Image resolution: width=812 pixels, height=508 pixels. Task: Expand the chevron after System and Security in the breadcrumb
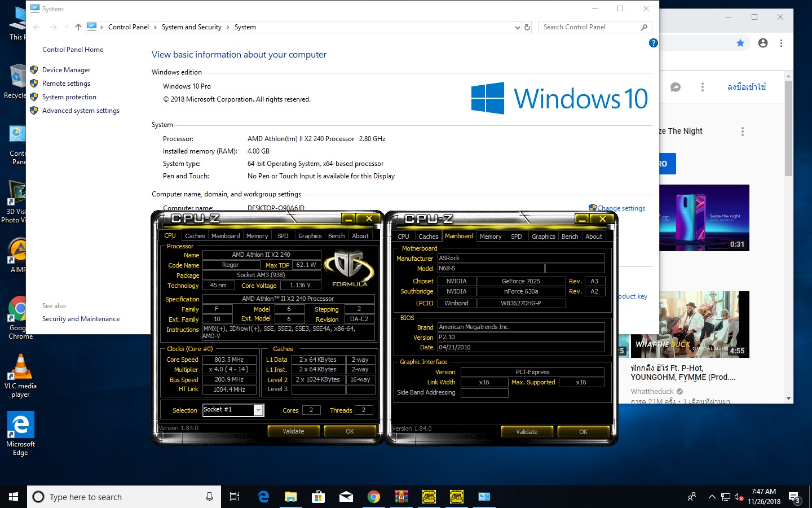click(228, 27)
